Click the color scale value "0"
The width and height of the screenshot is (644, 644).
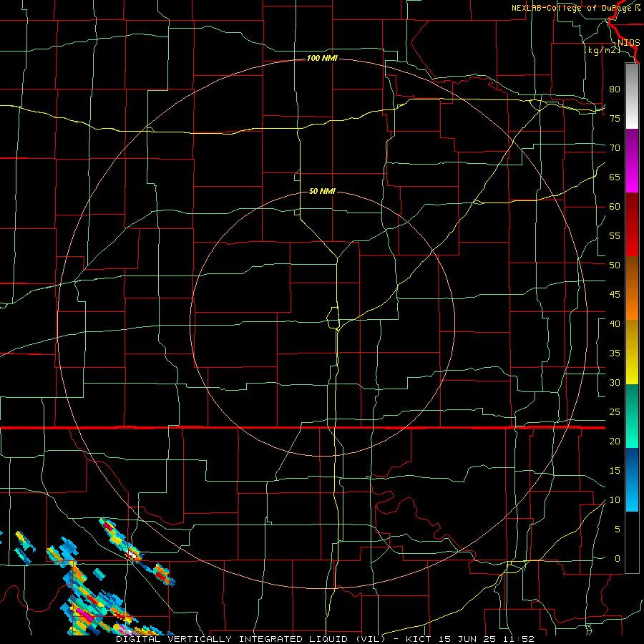(x=618, y=559)
